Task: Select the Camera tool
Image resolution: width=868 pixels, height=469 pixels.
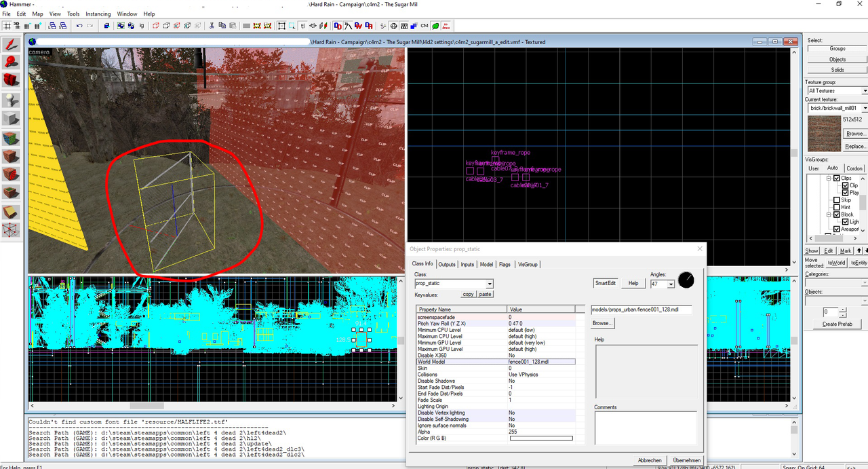Action: [x=11, y=79]
